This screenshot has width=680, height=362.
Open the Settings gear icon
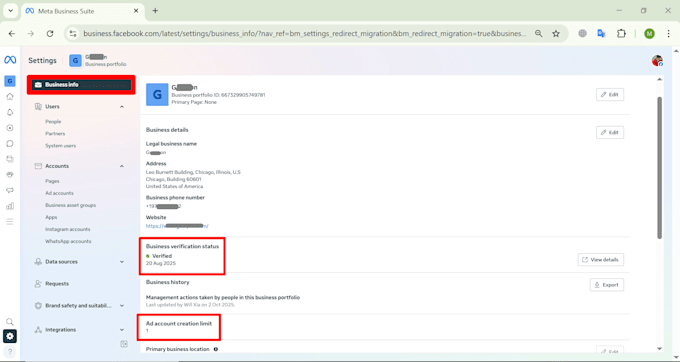click(x=10, y=336)
